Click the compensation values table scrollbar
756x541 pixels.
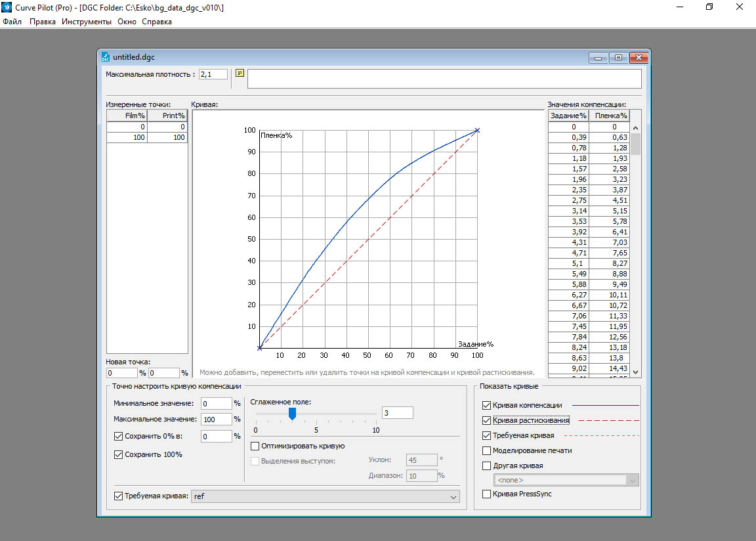(x=635, y=143)
